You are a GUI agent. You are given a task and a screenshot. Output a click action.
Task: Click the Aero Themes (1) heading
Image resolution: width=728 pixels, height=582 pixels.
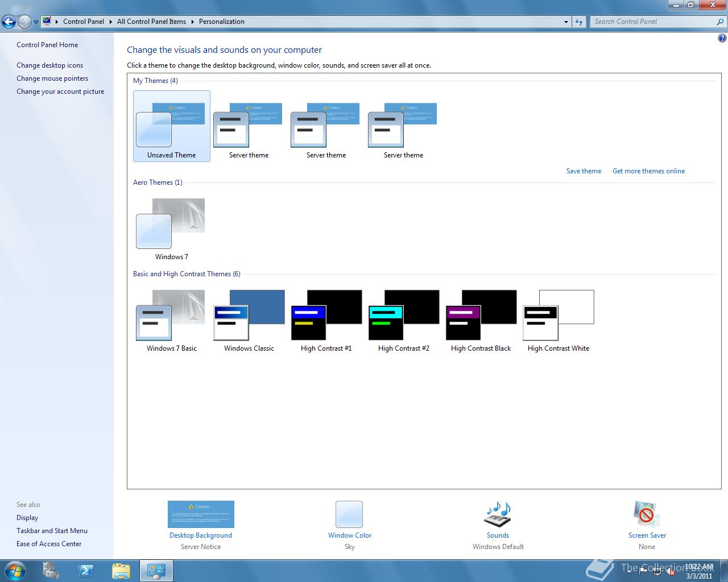tap(158, 182)
